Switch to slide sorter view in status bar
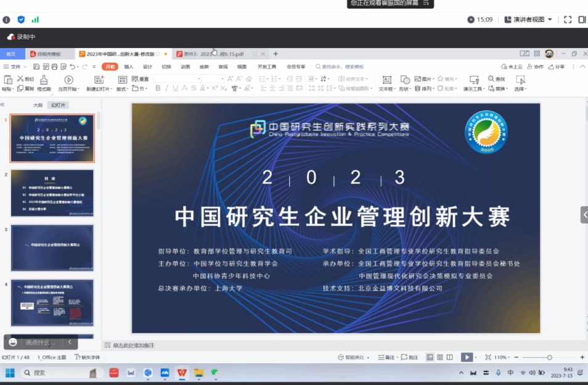 click(x=439, y=357)
